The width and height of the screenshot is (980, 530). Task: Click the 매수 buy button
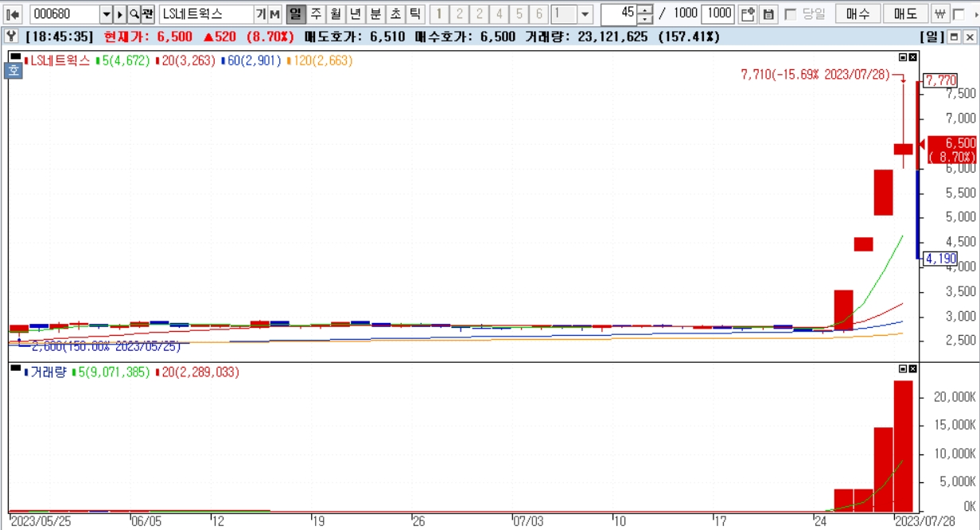858,14
